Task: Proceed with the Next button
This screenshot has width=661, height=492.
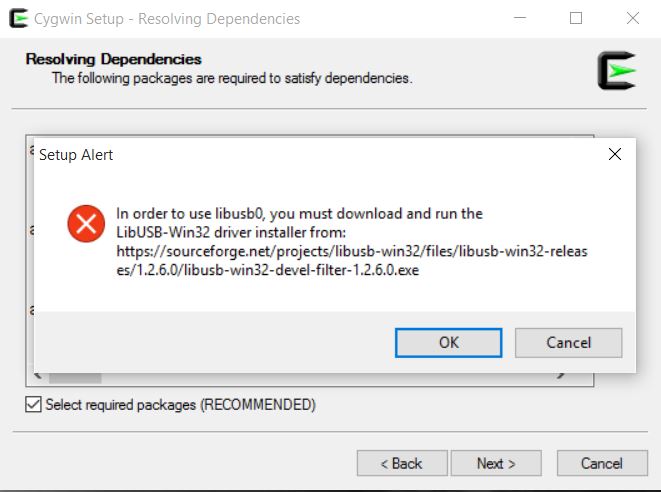Action: pos(496,463)
